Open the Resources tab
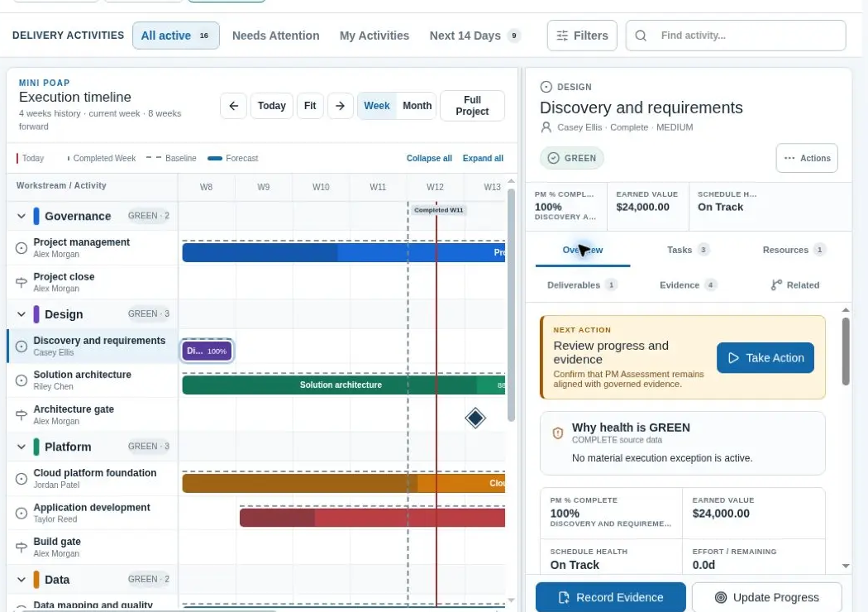 click(794, 250)
